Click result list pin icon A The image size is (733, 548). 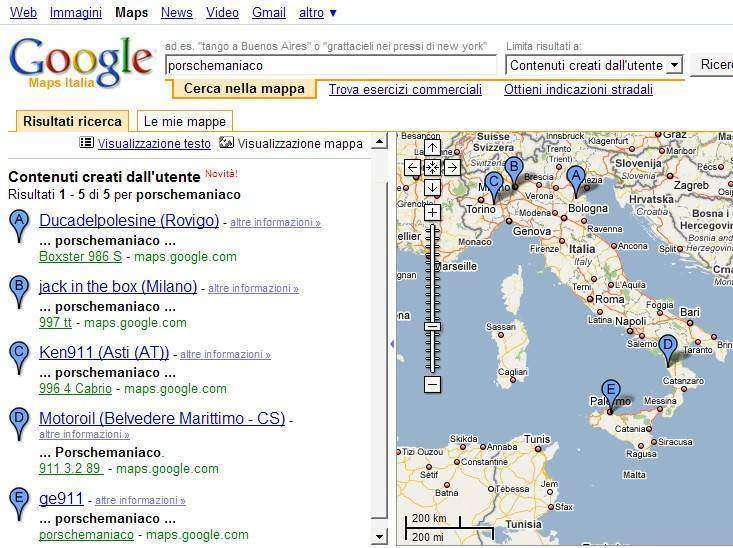tap(19, 226)
